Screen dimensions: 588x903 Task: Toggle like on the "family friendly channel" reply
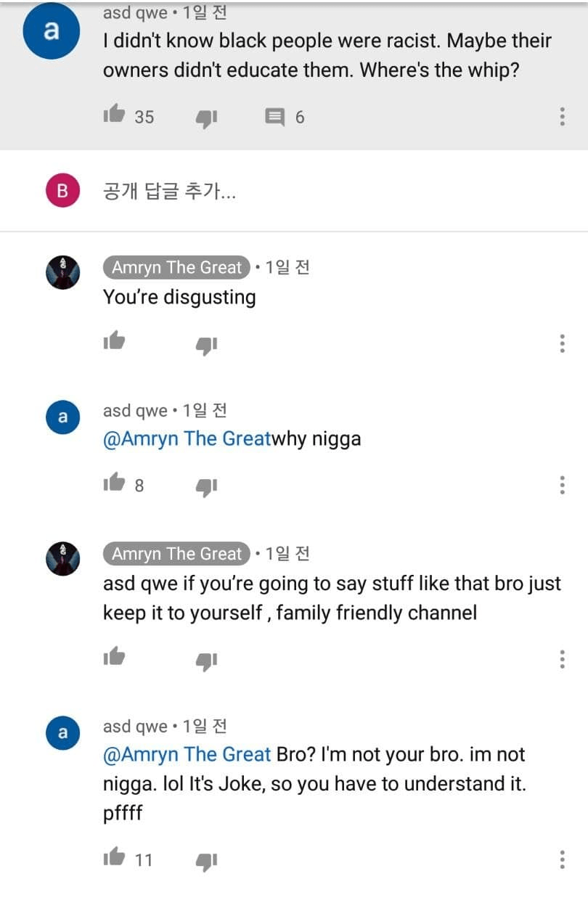[115, 657]
